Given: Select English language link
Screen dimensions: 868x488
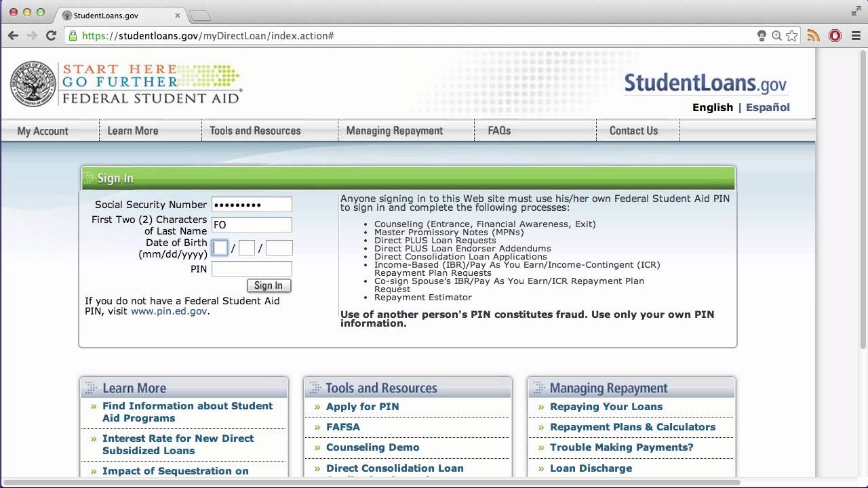Looking at the screenshot, I should coord(713,107).
